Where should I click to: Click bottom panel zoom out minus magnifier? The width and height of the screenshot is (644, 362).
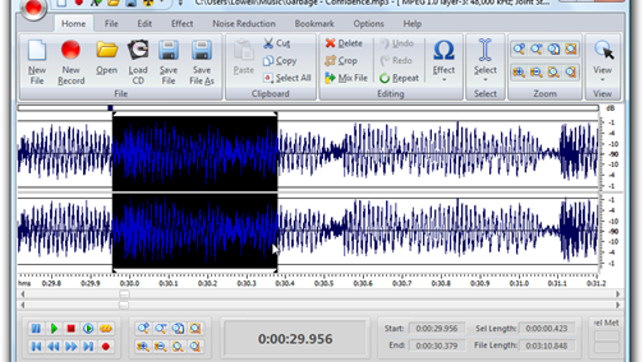coord(161,329)
